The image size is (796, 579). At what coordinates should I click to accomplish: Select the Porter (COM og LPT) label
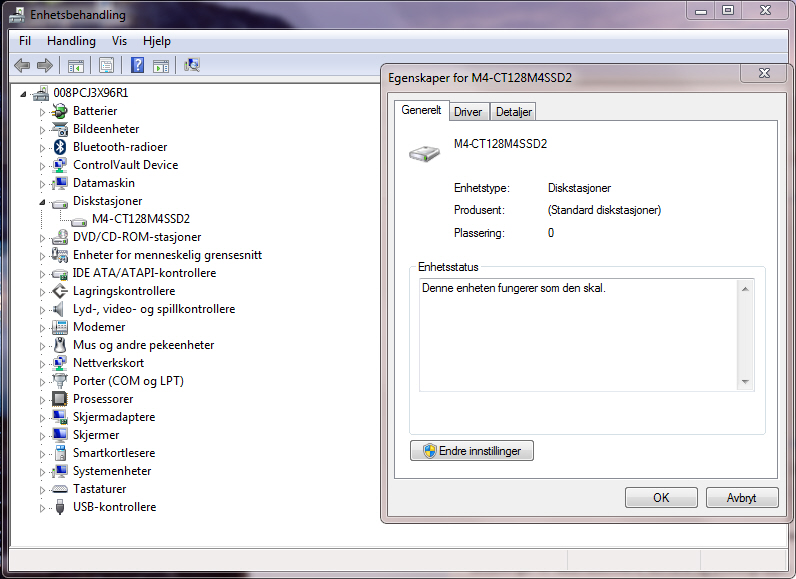point(128,381)
